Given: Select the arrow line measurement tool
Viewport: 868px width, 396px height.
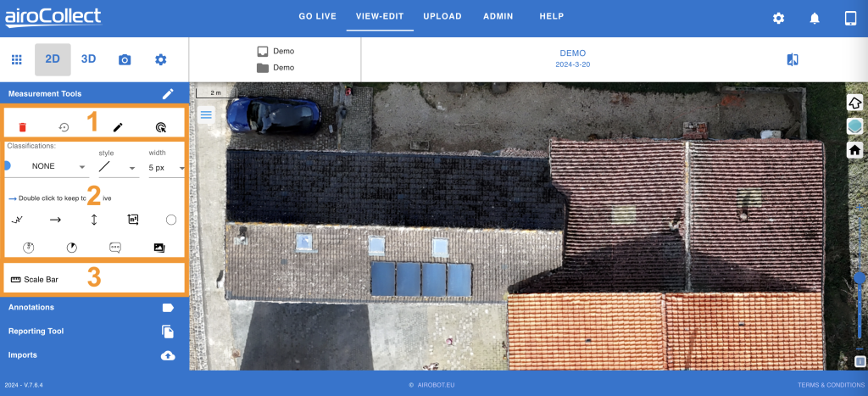Looking at the screenshot, I should click(55, 220).
